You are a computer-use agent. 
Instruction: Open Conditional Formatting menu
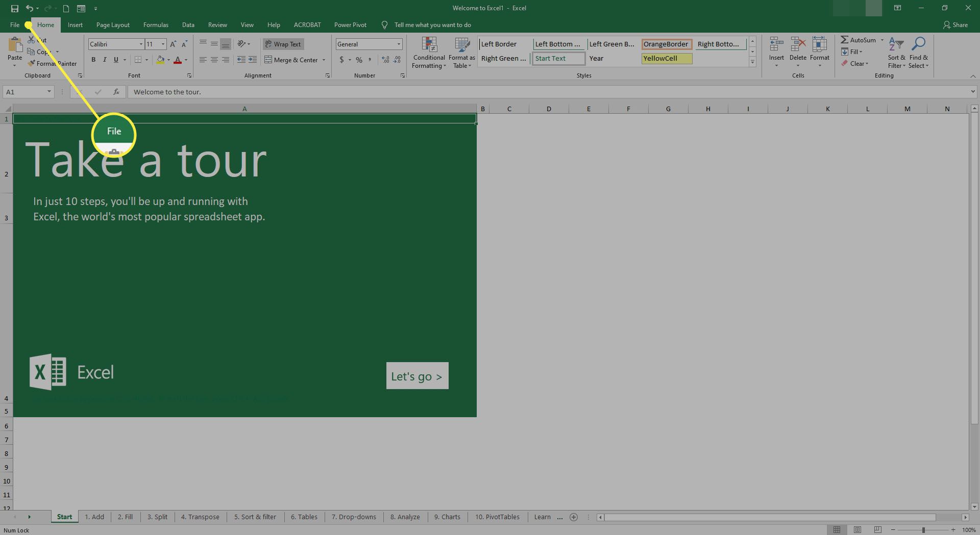pos(429,53)
